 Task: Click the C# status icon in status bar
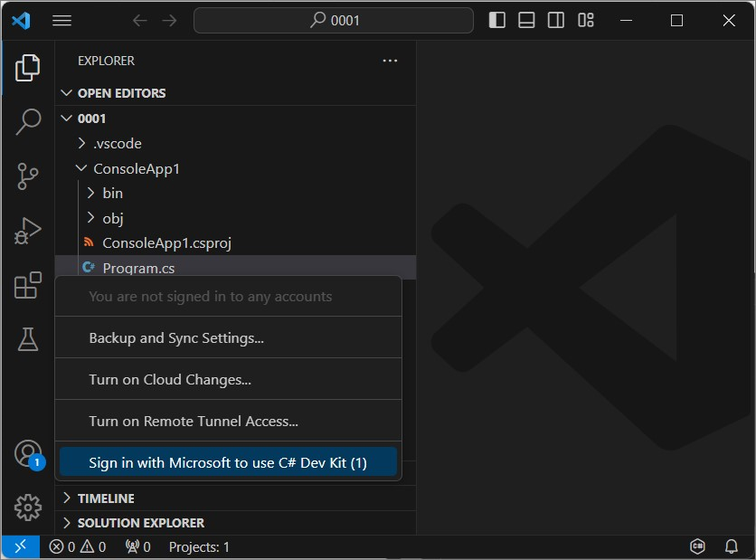pos(697,546)
